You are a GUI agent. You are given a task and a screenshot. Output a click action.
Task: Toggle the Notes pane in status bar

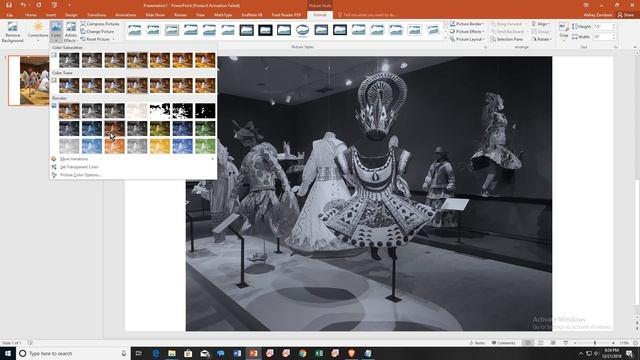pyautogui.click(x=477, y=343)
